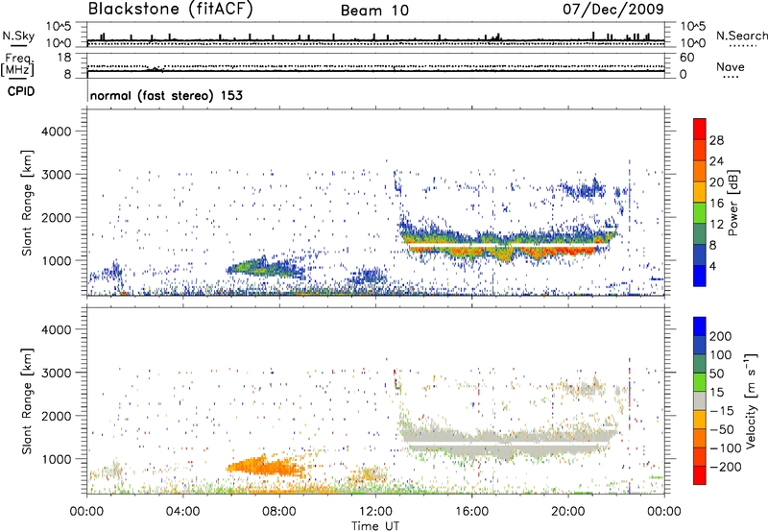768x532 pixels.
Task: Click the red top segment of power color bar
Action: [700, 129]
